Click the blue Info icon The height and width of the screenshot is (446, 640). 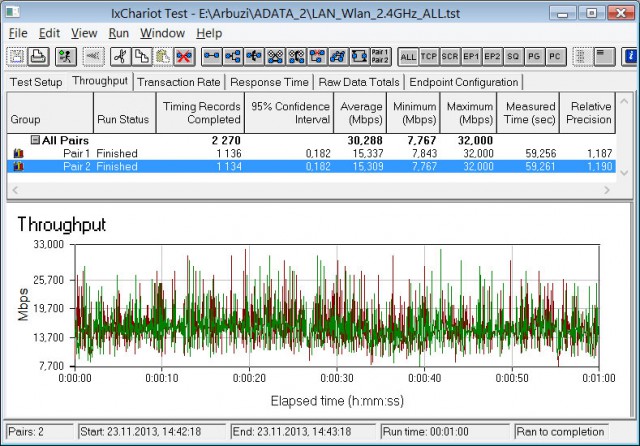pyautogui.click(x=630, y=57)
